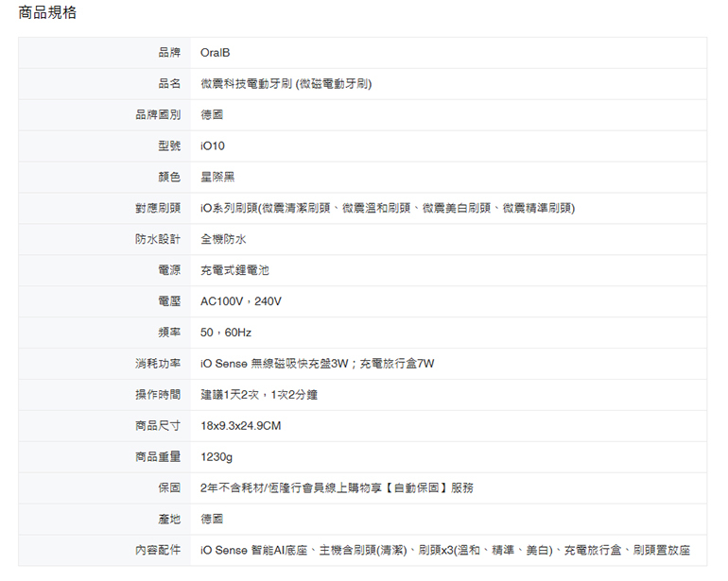Click 德國 in the 產地 row
The image size is (728, 581).
212,520
